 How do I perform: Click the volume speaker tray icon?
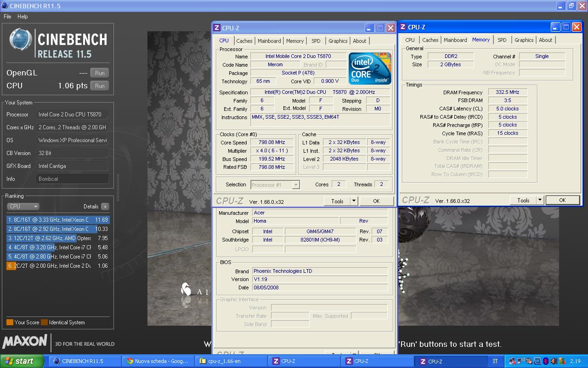pos(554,361)
